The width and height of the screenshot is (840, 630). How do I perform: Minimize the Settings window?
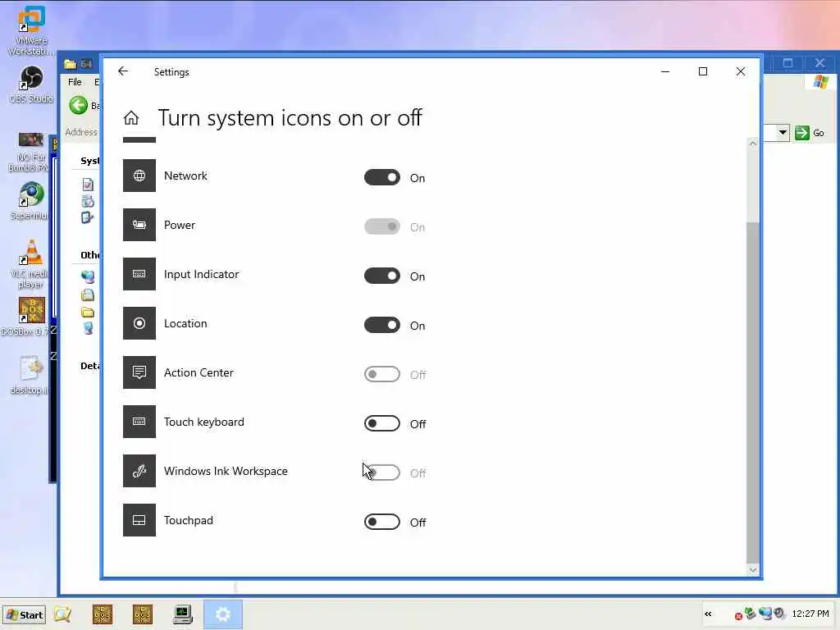click(x=665, y=71)
